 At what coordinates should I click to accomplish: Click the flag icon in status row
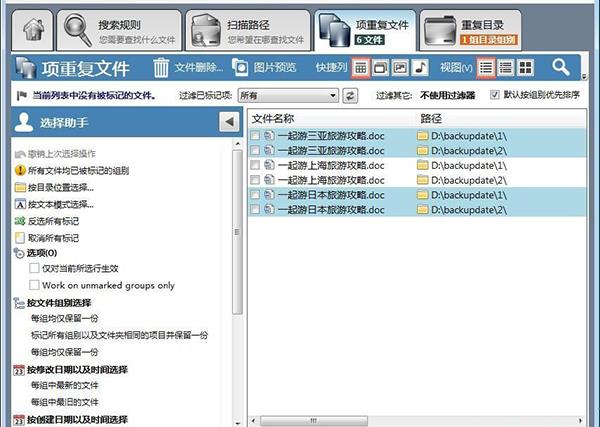click(22, 95)
